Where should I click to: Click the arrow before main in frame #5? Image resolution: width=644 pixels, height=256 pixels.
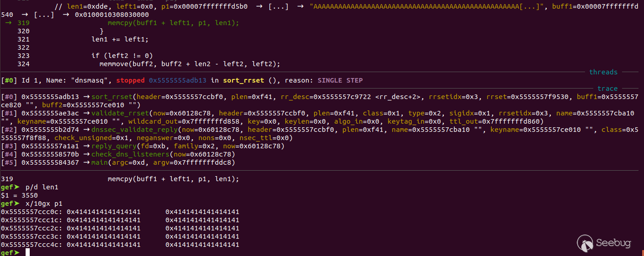[86, 162]
